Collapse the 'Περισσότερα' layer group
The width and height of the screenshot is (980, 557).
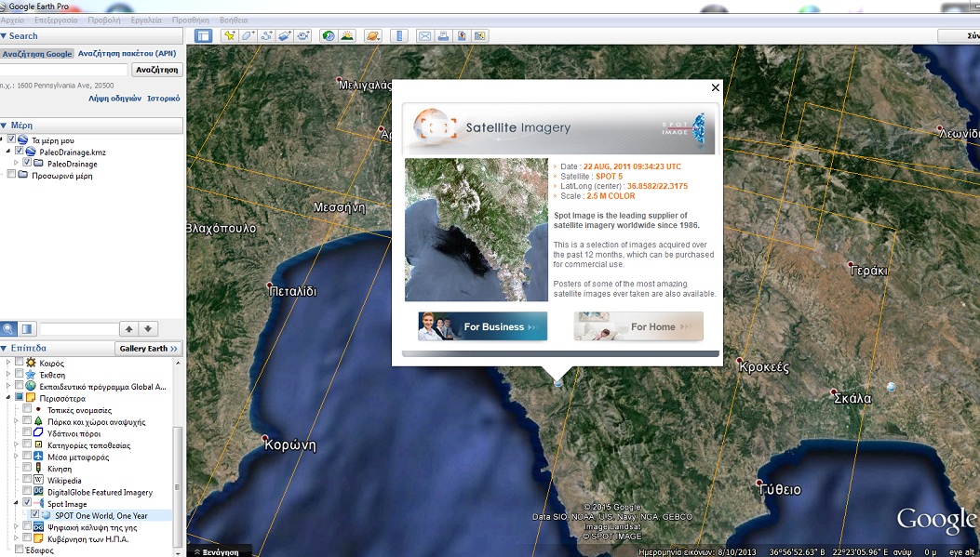click(x=8, y=398)
